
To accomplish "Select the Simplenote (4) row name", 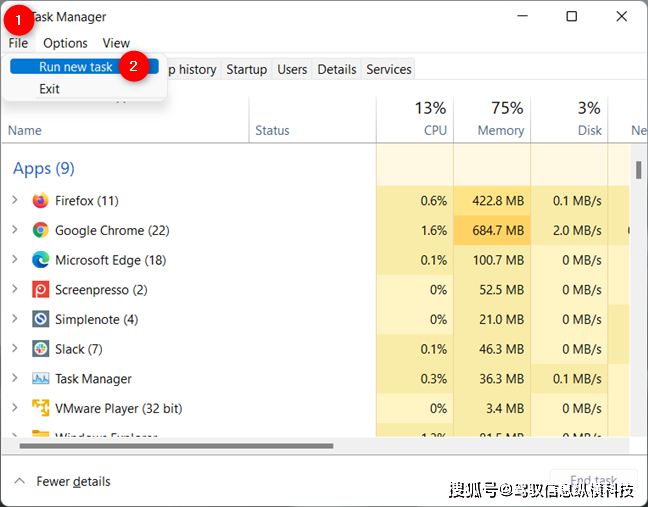I will click(x=97, y=319).
